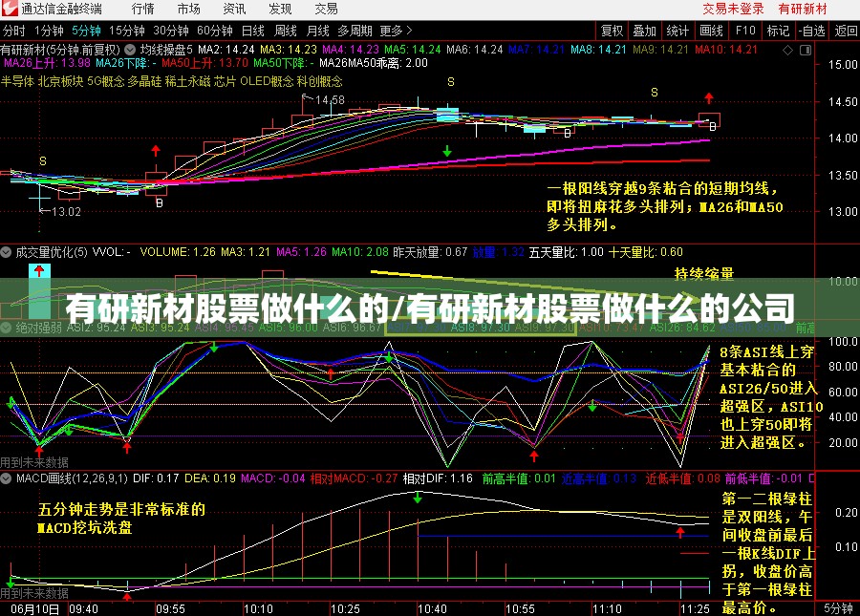Click the 标记 mark button
This screenshot has width=860, height=616.
(x=778, y=31)
